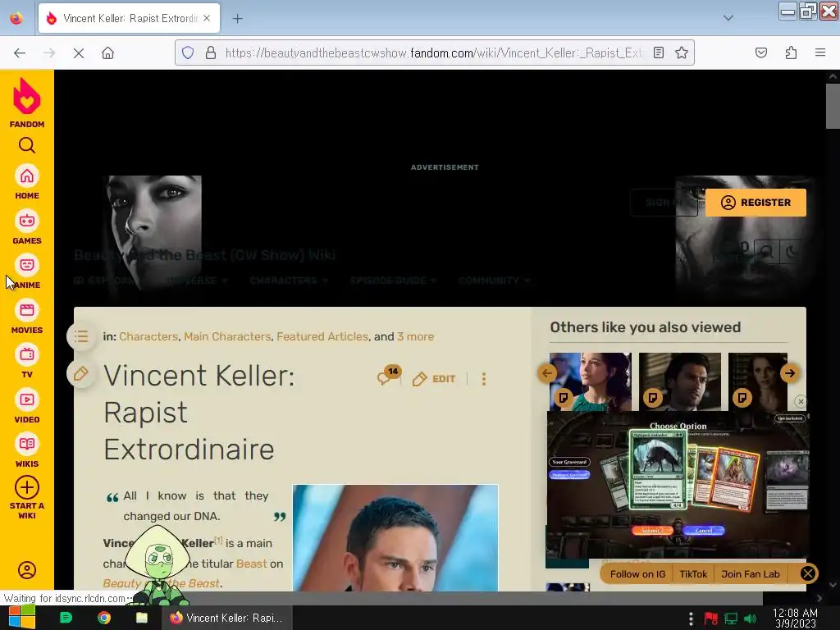840x630 pixels.
Task: Open the article comments bubble showing 14
Action: click(388, 376)
